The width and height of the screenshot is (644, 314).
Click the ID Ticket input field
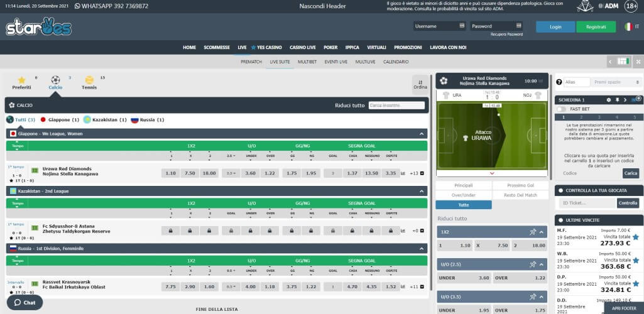tap(587, 203)
